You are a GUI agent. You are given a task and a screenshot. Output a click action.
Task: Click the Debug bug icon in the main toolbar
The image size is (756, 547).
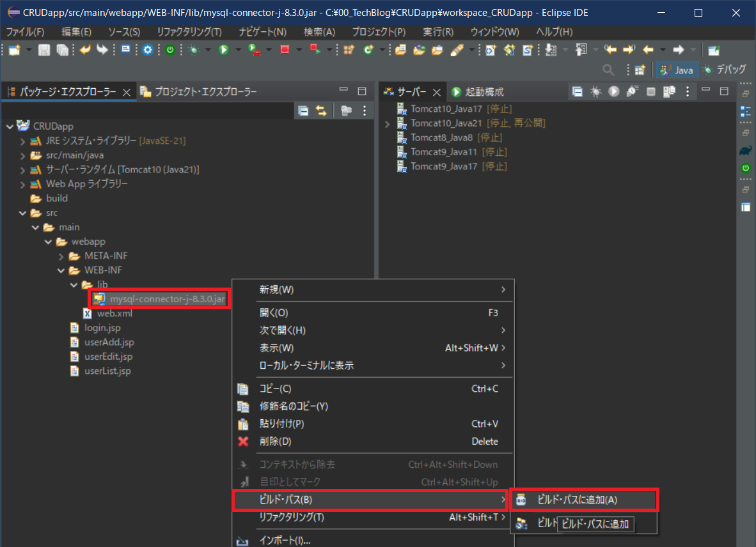(193, 50)
